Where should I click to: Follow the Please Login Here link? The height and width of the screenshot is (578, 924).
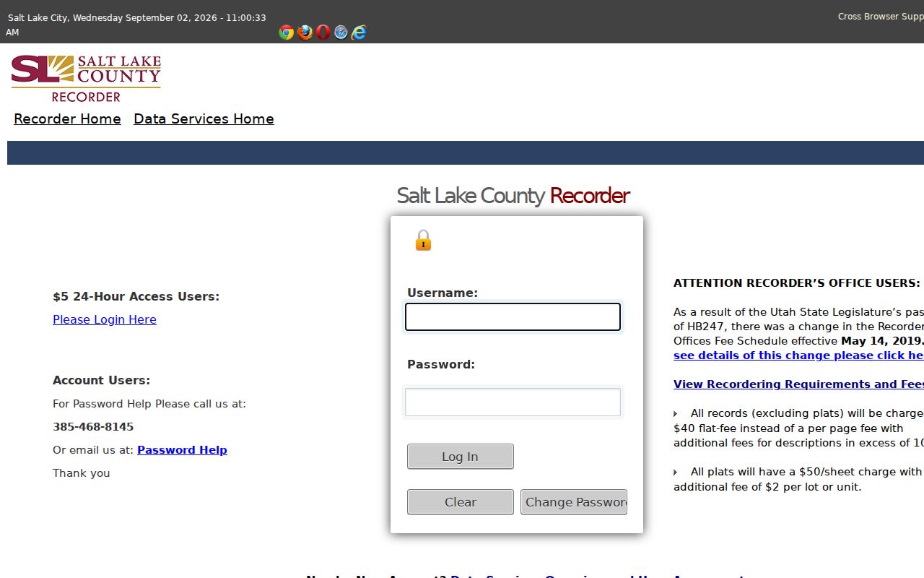coord(105,319)
